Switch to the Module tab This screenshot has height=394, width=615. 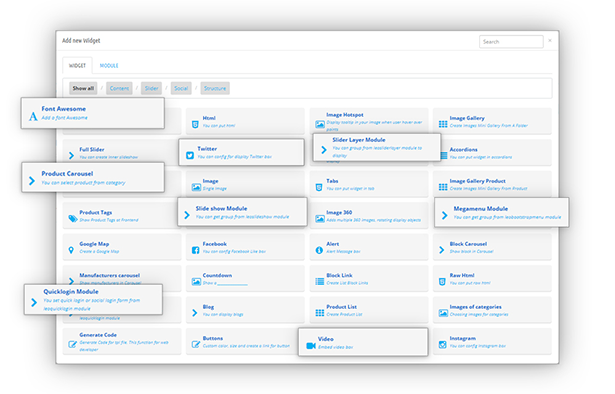pos(109,65)
